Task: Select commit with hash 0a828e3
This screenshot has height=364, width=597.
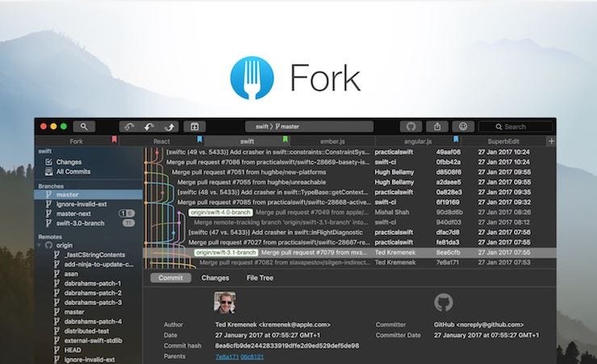Action: coord(350,192)
